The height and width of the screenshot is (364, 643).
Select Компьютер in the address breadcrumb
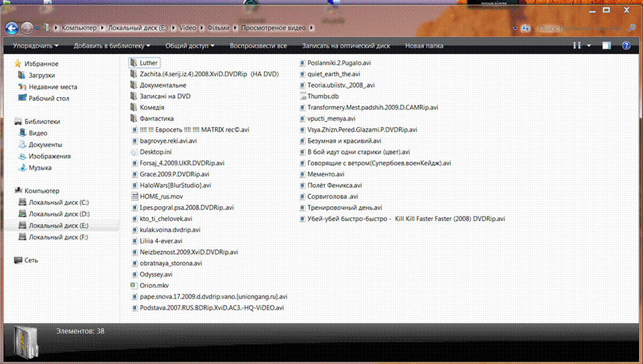click(x=79, y=28)
